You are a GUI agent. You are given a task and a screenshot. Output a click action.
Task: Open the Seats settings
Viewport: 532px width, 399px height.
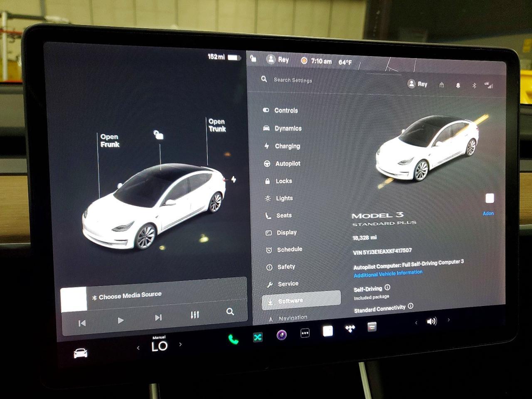279,215
